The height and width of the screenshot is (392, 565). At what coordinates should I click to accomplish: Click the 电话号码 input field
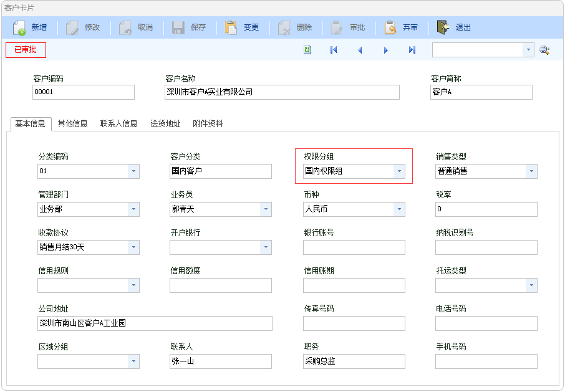coord(486,323)
